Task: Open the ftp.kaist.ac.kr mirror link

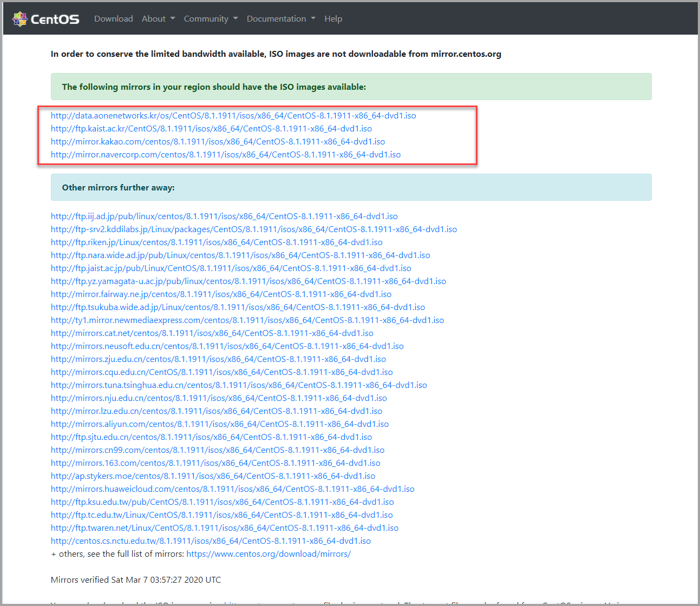Action: (211, 129)
